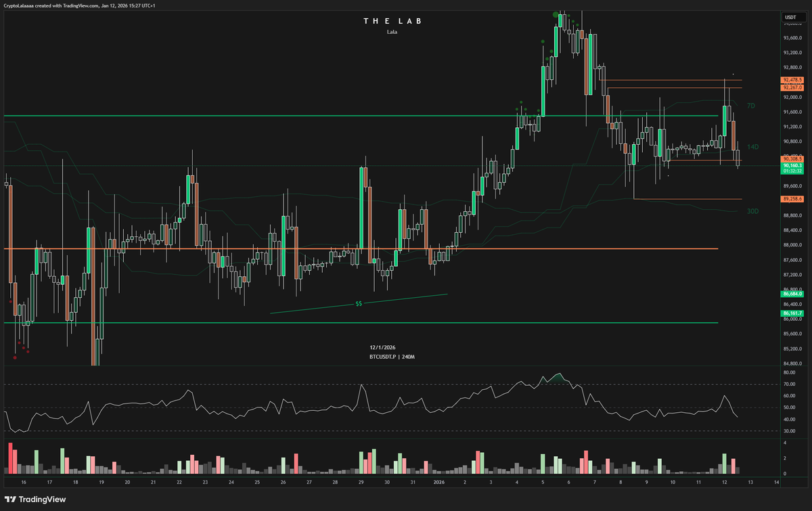Click the 30.00 RSI scale value
Screen dimensions: 812x511
coord(789,430)
